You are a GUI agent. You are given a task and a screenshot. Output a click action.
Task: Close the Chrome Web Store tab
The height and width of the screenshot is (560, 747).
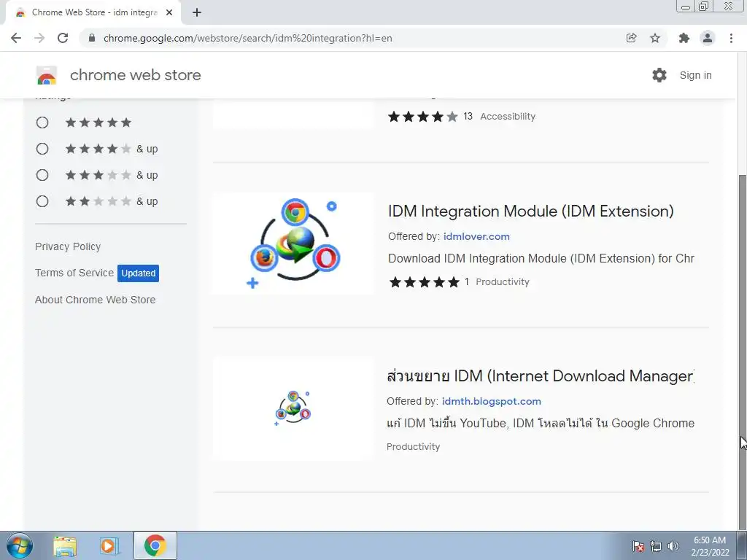pos(169,13)
